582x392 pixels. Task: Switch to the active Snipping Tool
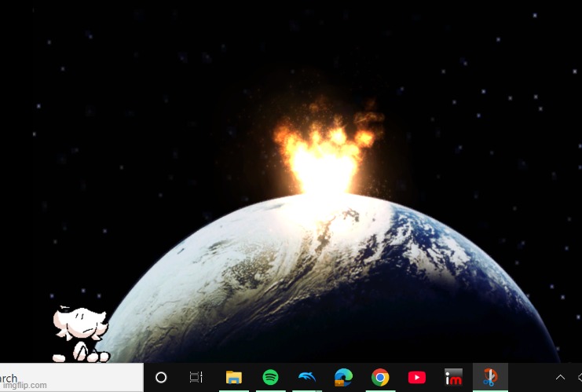pos(490,378)
